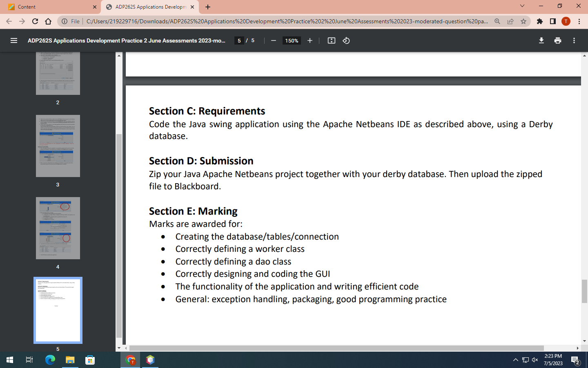The height and width of the screenshot is (368, 588).
Task: Open Chrome's three-dot browser menu
Action: [580, 21]
